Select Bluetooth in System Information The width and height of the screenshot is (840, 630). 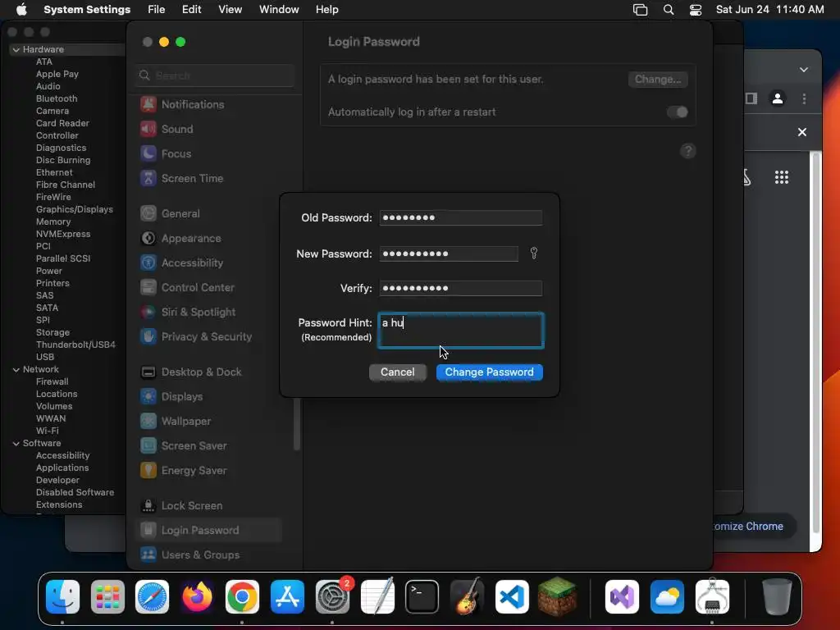click(x=57, y=98)
